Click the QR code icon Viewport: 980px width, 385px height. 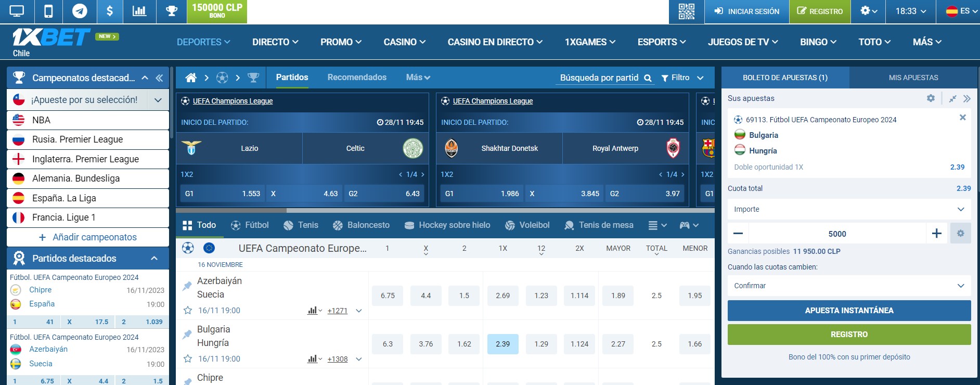(687, 11)
